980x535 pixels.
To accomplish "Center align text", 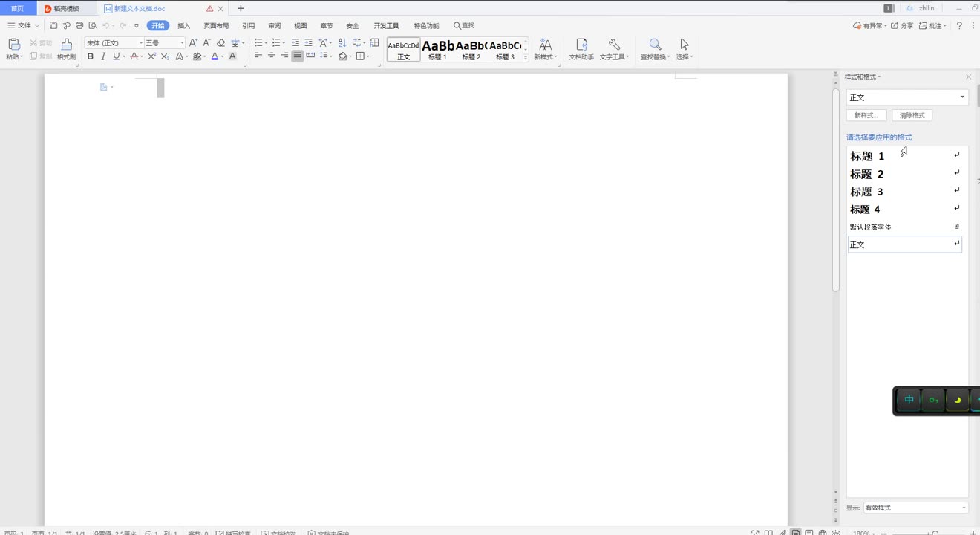I will 272,56.
